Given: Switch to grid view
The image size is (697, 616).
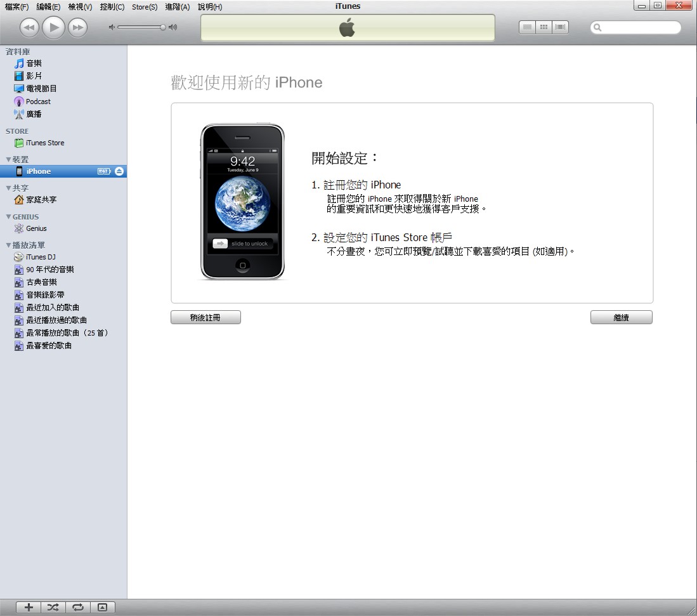Looking at the screenshot, I should coord(544,27).
